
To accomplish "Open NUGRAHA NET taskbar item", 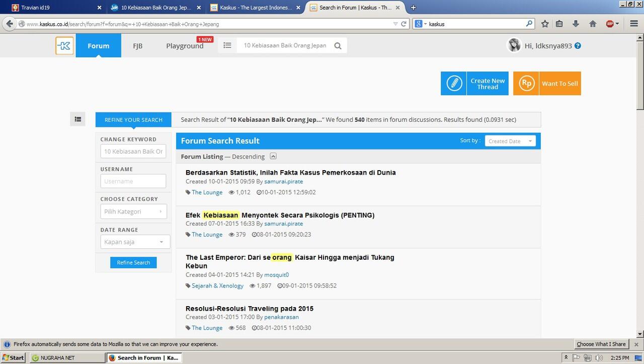I will pyautogui.click(x=66, y=358).
